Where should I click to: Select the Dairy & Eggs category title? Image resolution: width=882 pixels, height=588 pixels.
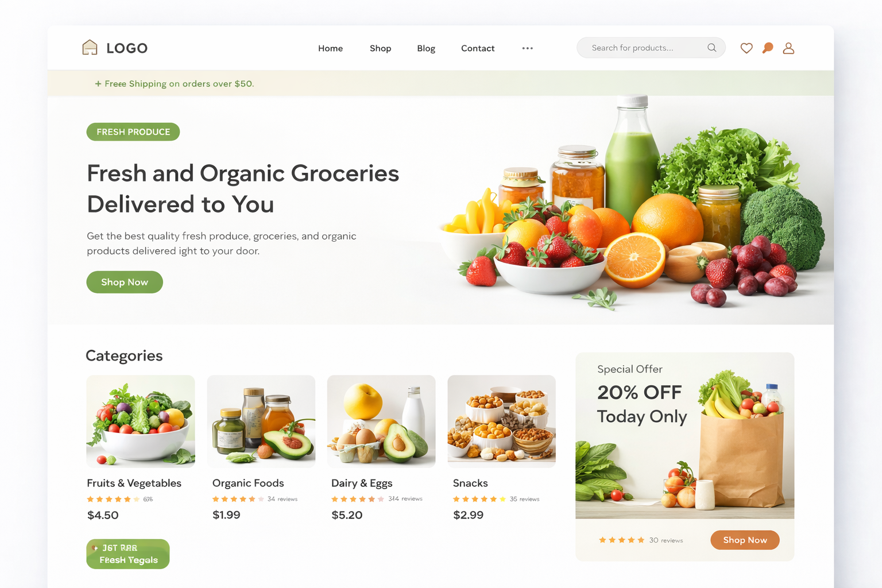[x=362, y=483]
